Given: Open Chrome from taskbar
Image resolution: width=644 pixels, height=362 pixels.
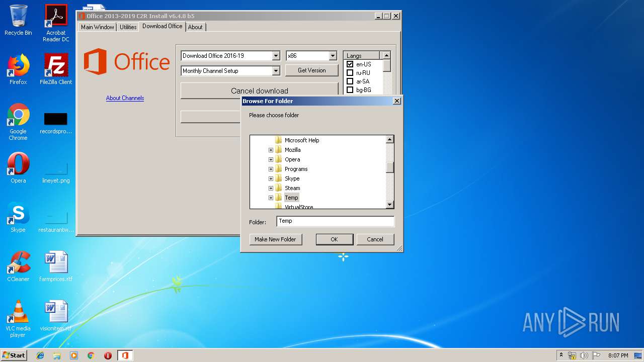Looking at the screenshot, I should click(x=91, y=355).
